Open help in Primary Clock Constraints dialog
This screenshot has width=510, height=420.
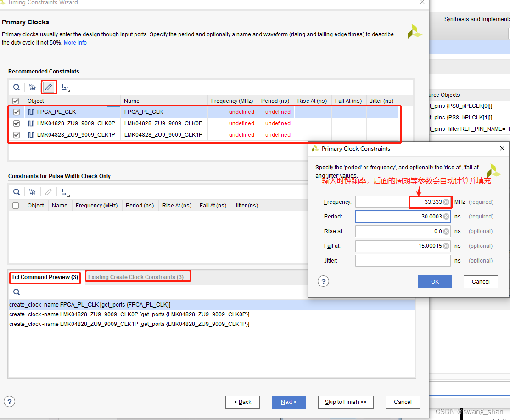click(323, 281)
